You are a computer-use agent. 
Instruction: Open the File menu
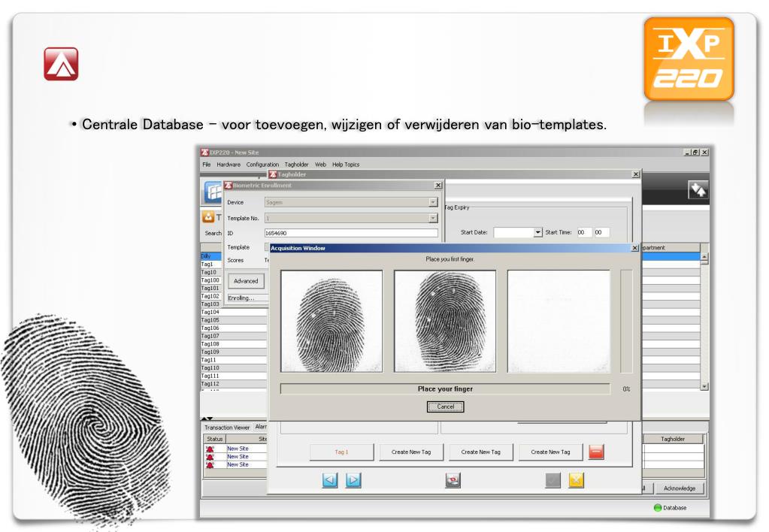pyautogui.click(x=206, y=165)
